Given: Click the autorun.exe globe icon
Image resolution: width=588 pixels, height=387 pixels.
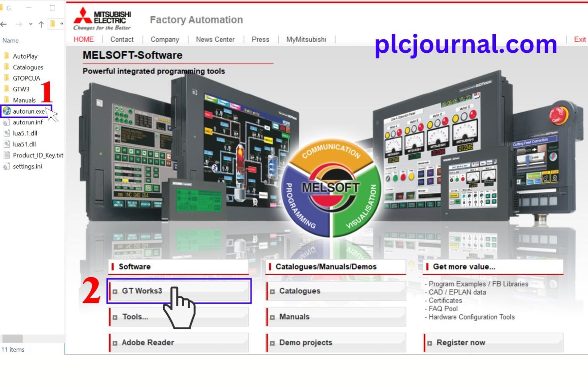Looking at the screenshot, I should coord(7,111).
